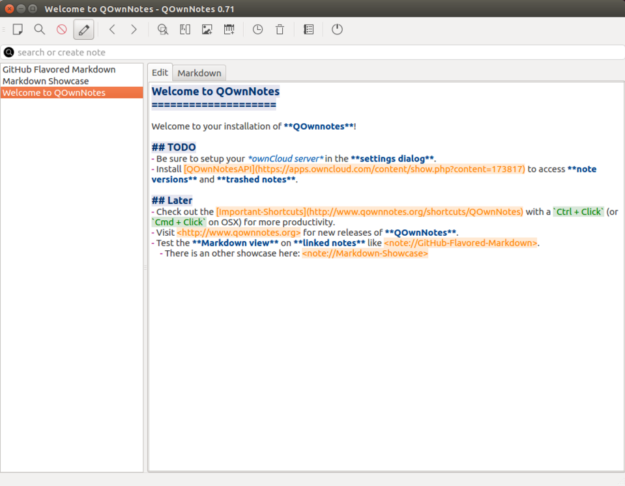625x486 pixels.
Task: Click the *ownCloud server* italic text
Action: coord(286,159)
